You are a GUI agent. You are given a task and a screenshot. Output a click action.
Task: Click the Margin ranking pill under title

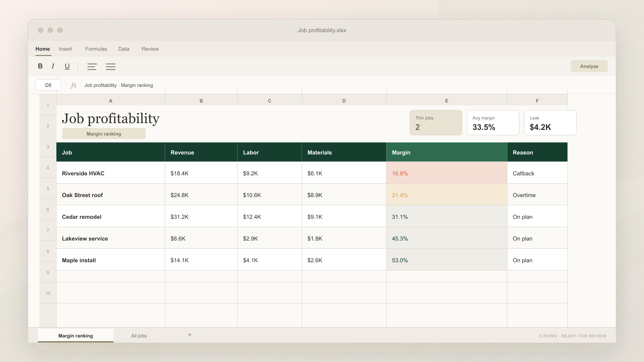[x=104, y=134]
